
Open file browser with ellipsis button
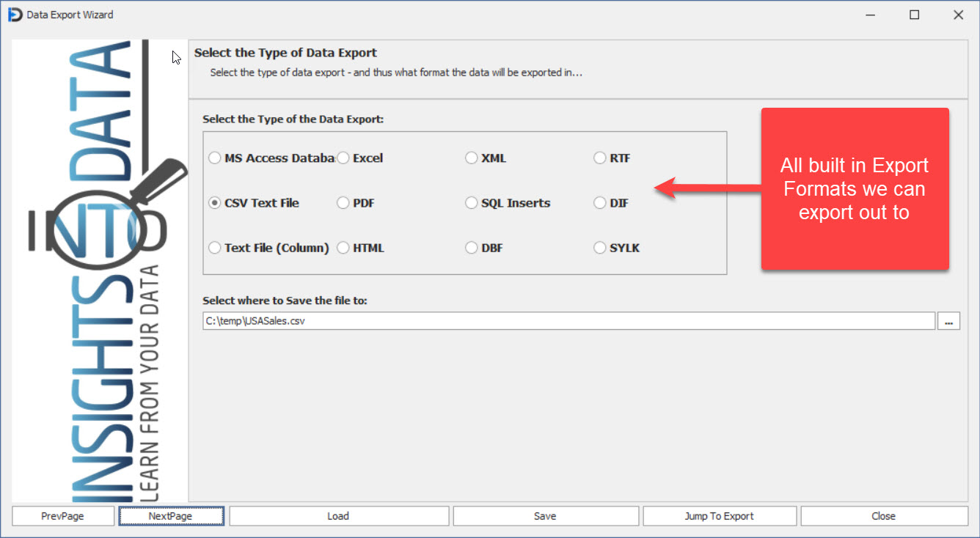point(948,321)
